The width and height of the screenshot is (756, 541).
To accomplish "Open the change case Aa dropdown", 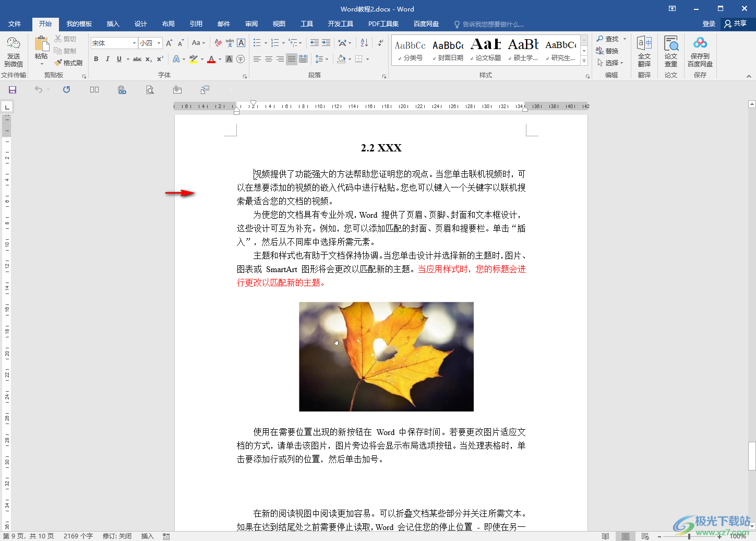I will 198,43.
